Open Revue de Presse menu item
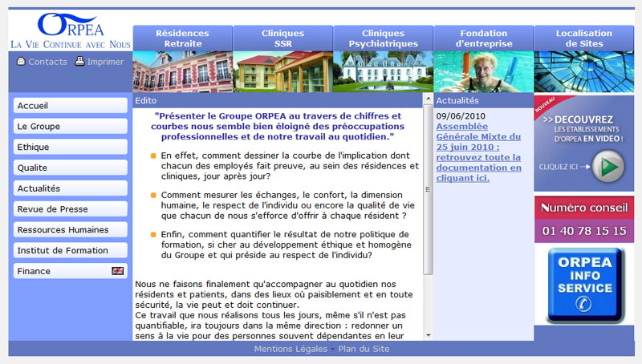The width and height of the screenshot is (642, 364). coord(71,209)
